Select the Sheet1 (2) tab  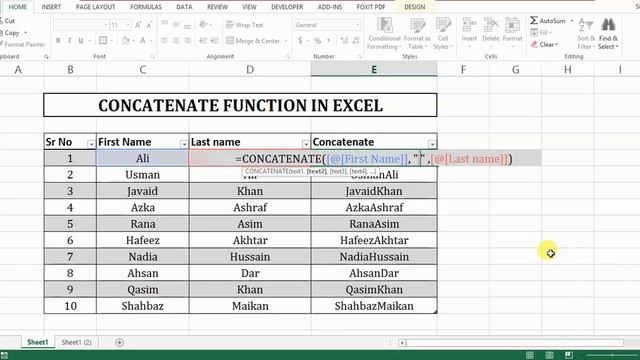click(76, 342)
